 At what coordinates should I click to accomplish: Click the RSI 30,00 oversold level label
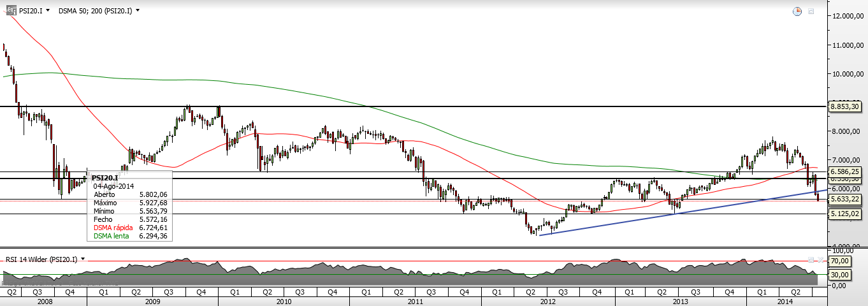coord(839,275)
